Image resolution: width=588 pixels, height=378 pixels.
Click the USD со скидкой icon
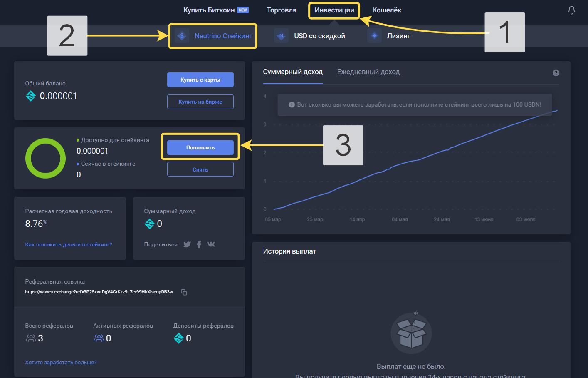[281, 36]
